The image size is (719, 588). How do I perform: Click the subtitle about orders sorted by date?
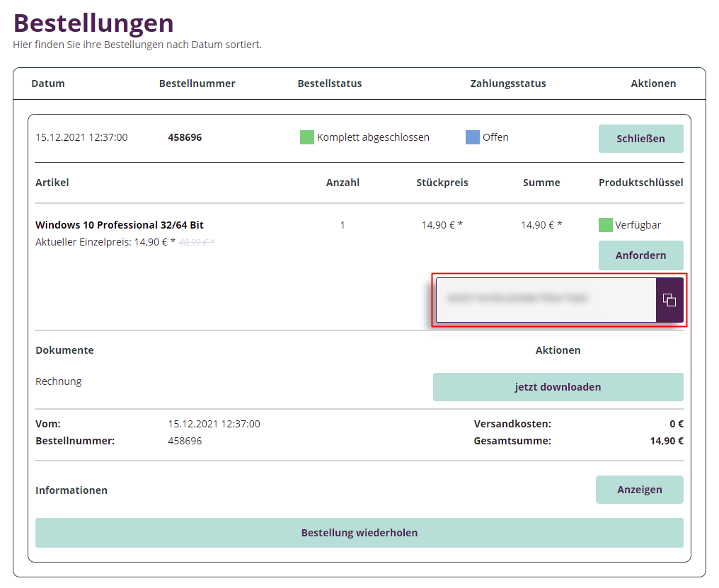click(x=137, y=45)
